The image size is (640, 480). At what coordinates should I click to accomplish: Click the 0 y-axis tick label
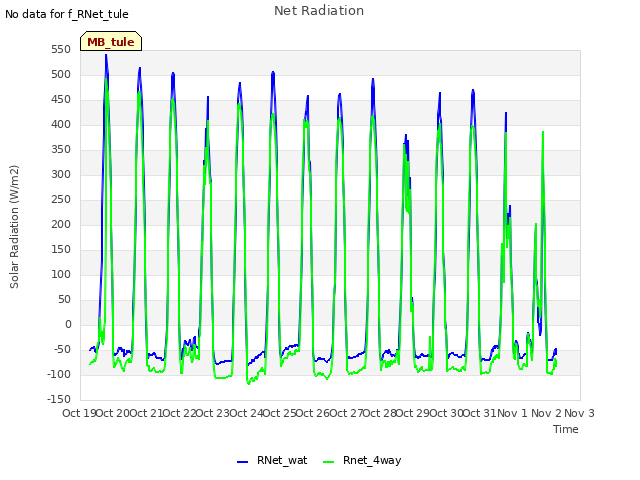pos(68,324)
